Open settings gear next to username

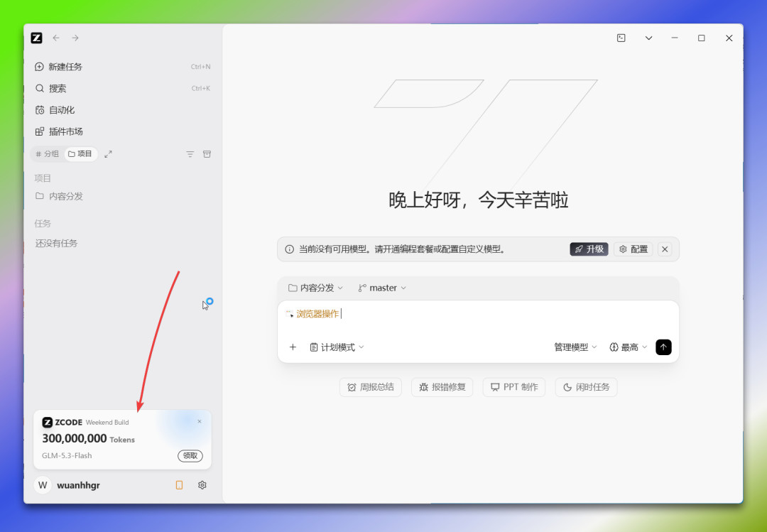coord(202,485)
